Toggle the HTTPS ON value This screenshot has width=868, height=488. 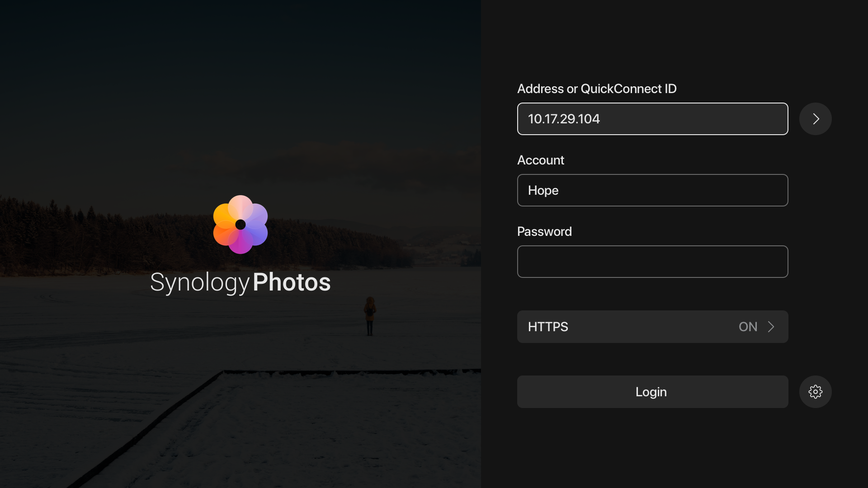[748, 327]
